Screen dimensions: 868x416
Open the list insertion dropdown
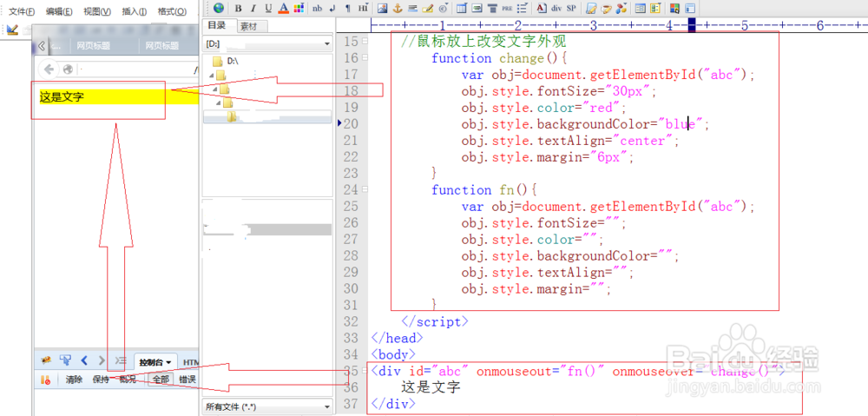pos(523,8)
